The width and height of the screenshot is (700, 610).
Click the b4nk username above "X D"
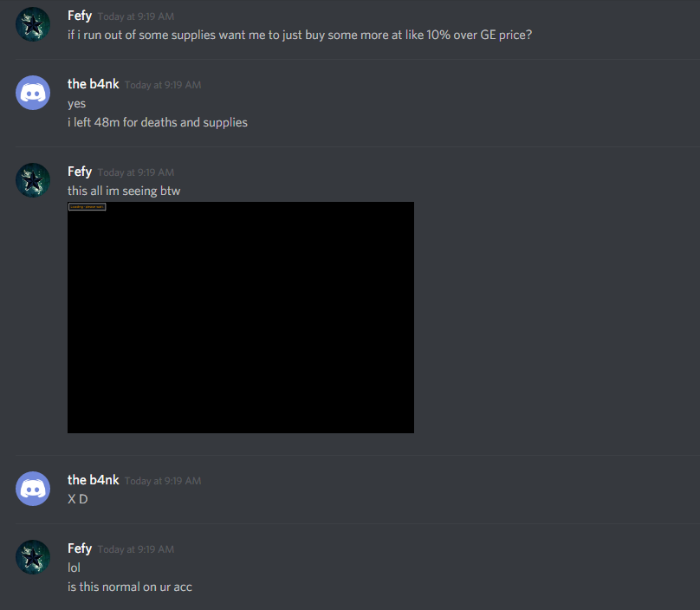coord(93,480)
